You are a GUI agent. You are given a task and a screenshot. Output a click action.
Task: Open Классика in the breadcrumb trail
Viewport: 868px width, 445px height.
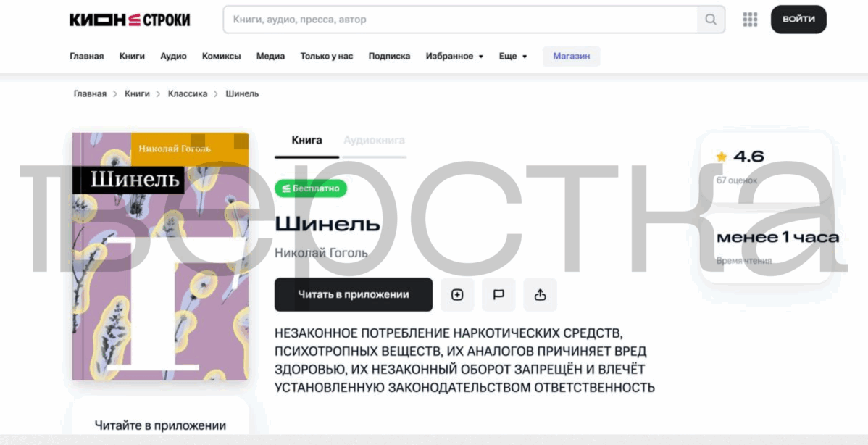coord(187,93)
